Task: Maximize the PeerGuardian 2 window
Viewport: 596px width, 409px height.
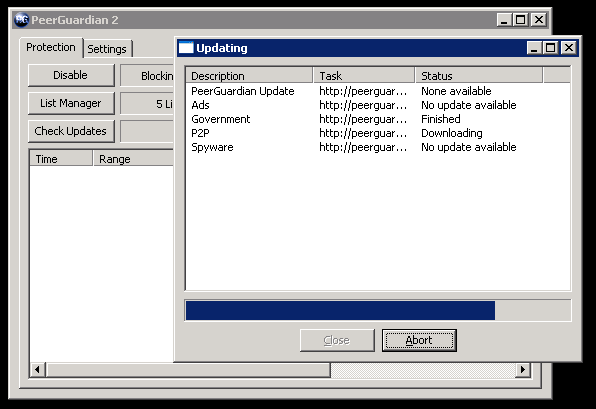Action: [521, 20]
